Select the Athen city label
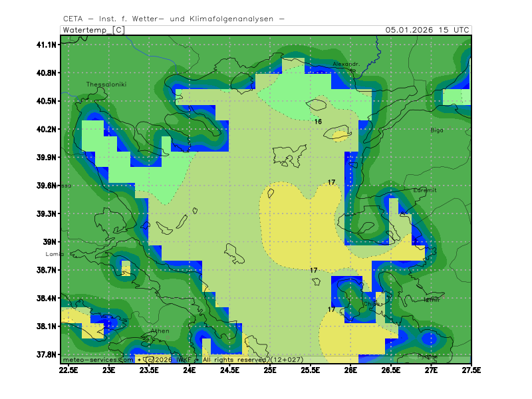Image resolution: width=532 pixels, height=399 pixels. point(160,331)
